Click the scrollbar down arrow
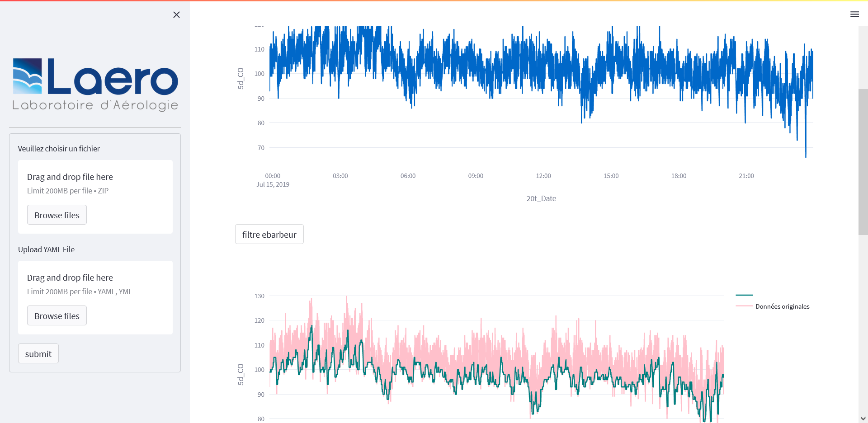This screenshot has height=423, width=868. tap(863, 418)
